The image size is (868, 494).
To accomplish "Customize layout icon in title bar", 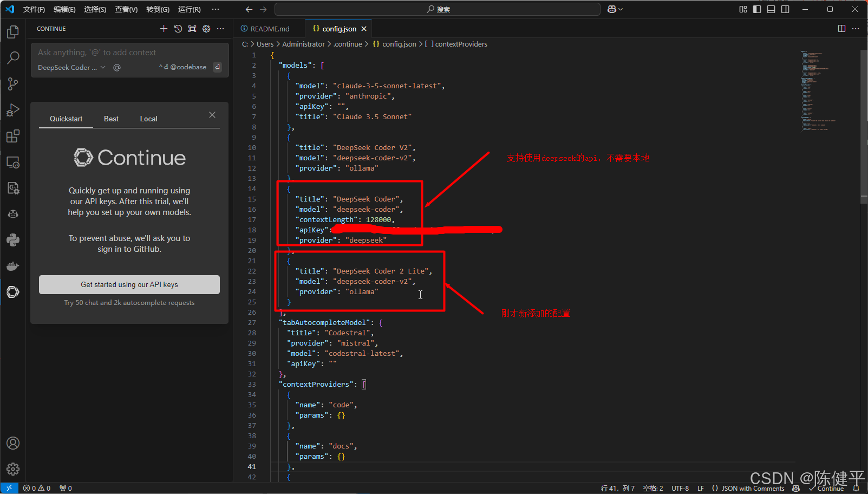I will [743, 9].
